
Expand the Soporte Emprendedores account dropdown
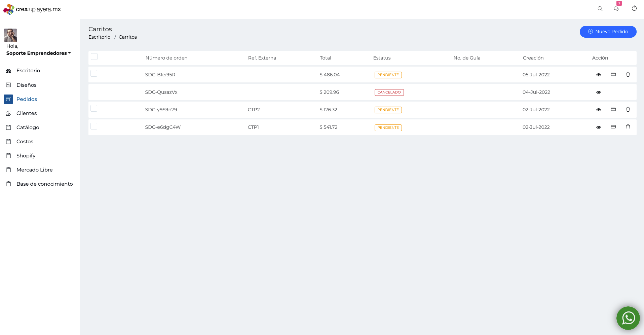pos(38,53)
